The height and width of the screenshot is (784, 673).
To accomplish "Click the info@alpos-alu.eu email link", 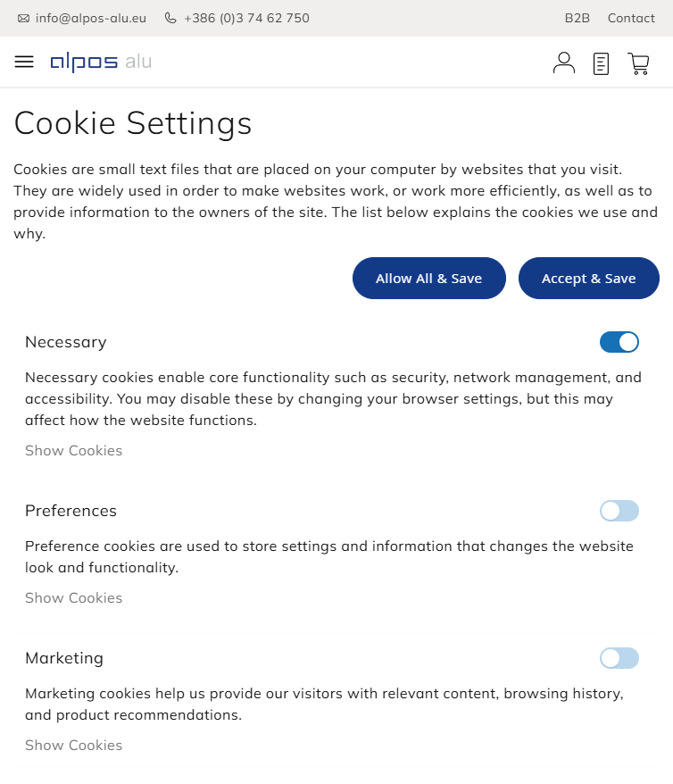I will (91, 18).
